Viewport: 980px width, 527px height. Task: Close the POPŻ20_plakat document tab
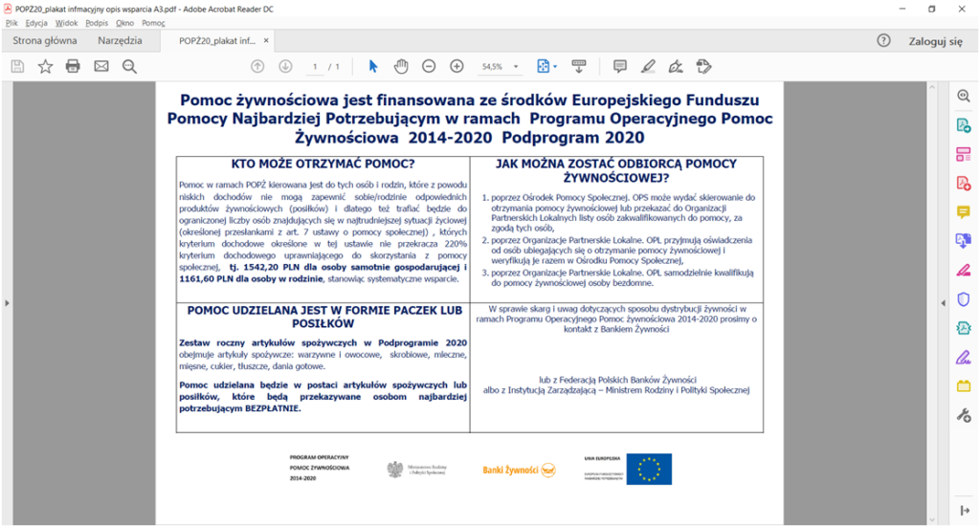[267, 41]
